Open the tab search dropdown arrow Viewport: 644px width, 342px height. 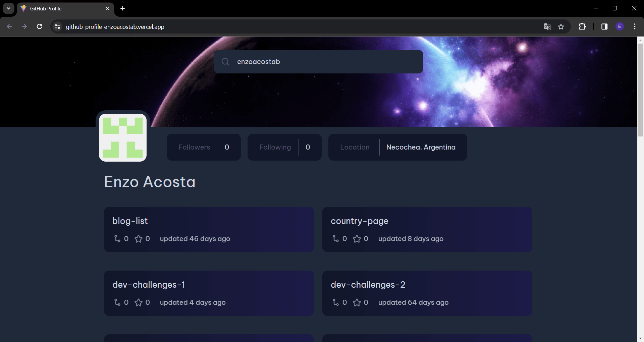[x=8, y=8]
